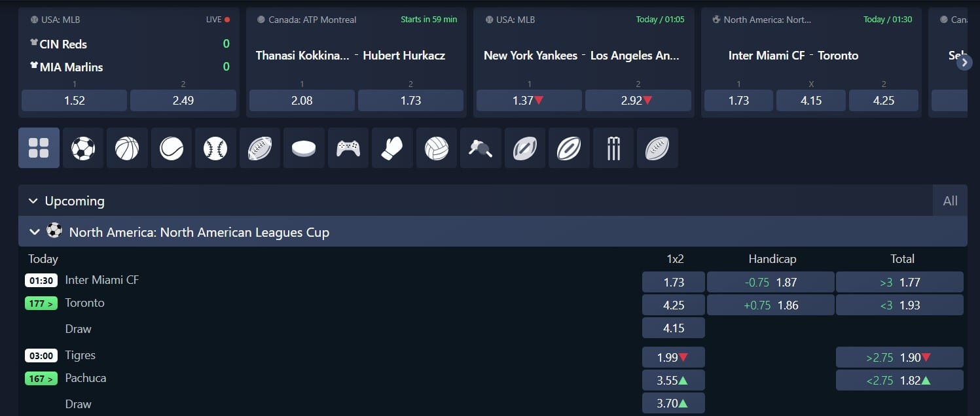Bet on CIN Reds at 1.52
Image resolution: width=980 pixels, height=416 pixels.
point(74,101)
